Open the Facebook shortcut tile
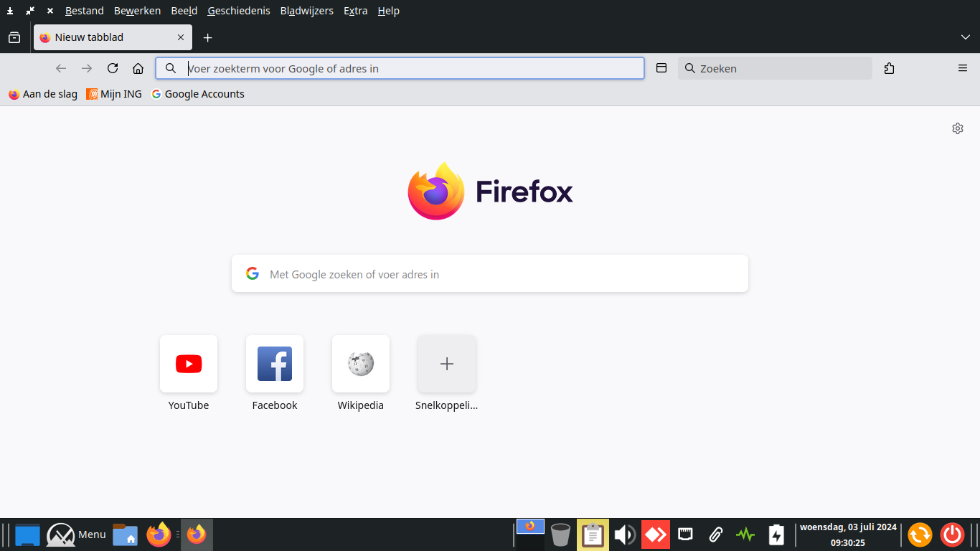Viewport: 980px width, 551px height. (275, 364)
